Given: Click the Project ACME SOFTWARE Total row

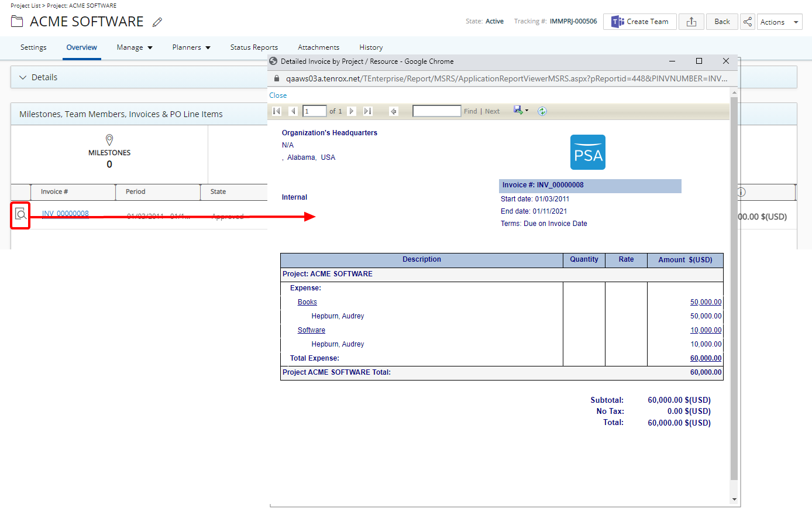Looking at the screenshot, I should tap(502, 373).
